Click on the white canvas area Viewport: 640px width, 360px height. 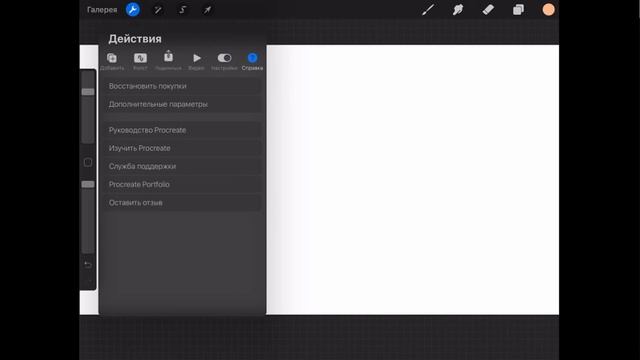pyautogui.click(x=412, y=180)
